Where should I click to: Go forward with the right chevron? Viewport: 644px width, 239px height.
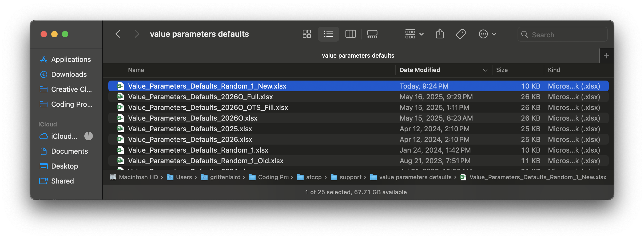(137, 34)
